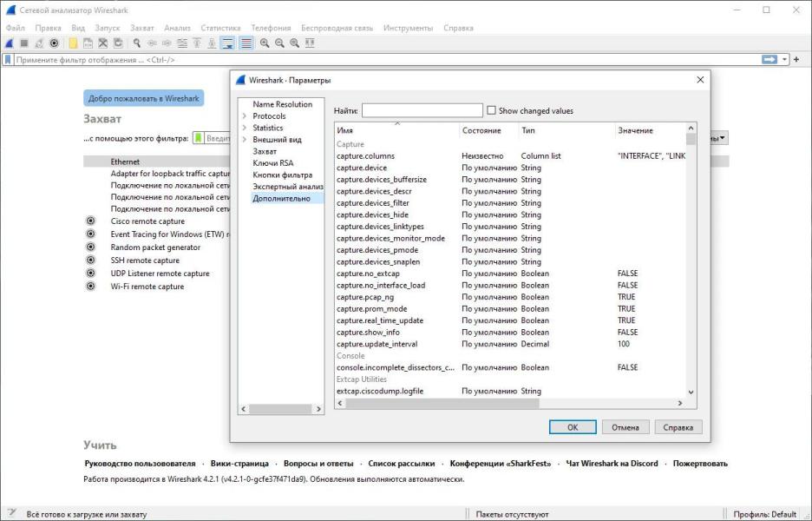The width and height of the screenshot is (812, 521).
Task: Click the go forward arrow icon
Action: point(167,43)
